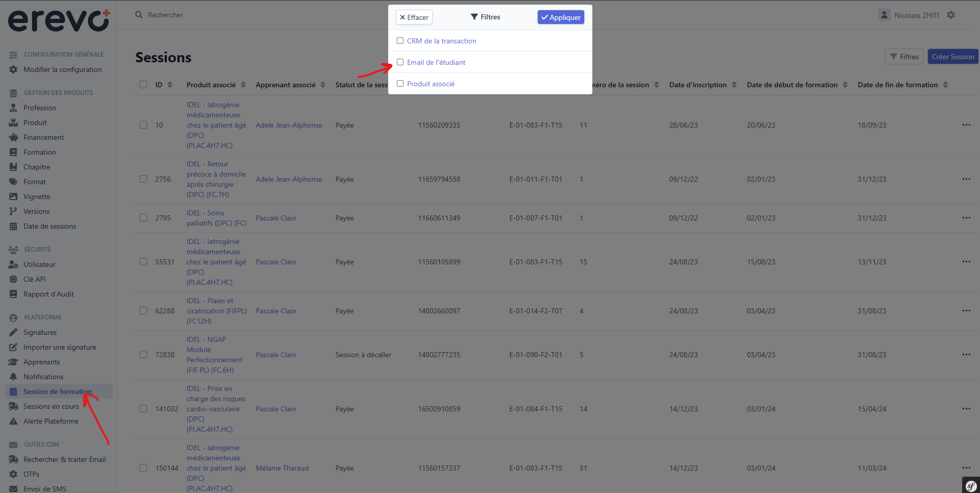Viewport: 980px width, 493px height.
Task: Click the Date de sessions calendar icon
Action: tap(13, 226)
